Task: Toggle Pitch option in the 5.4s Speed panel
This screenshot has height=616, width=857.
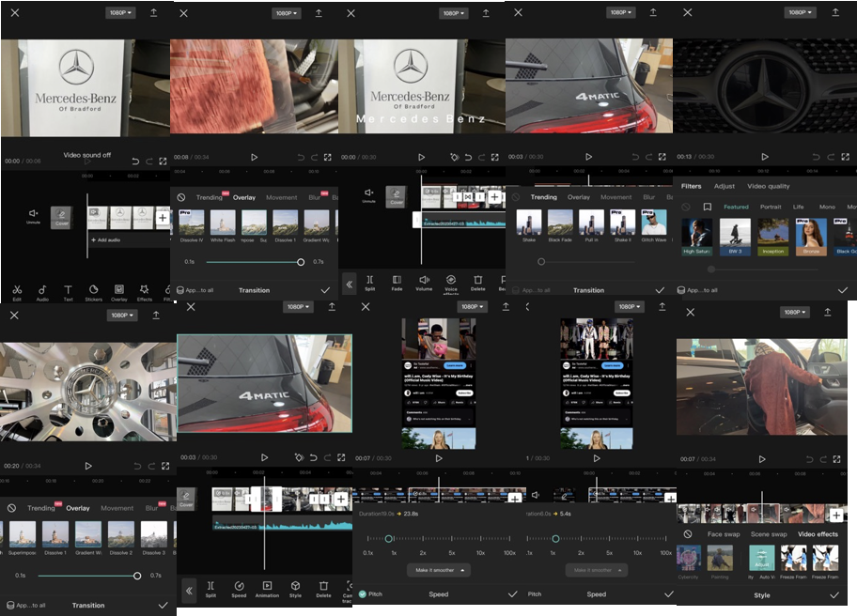Action: click(534, 594)
